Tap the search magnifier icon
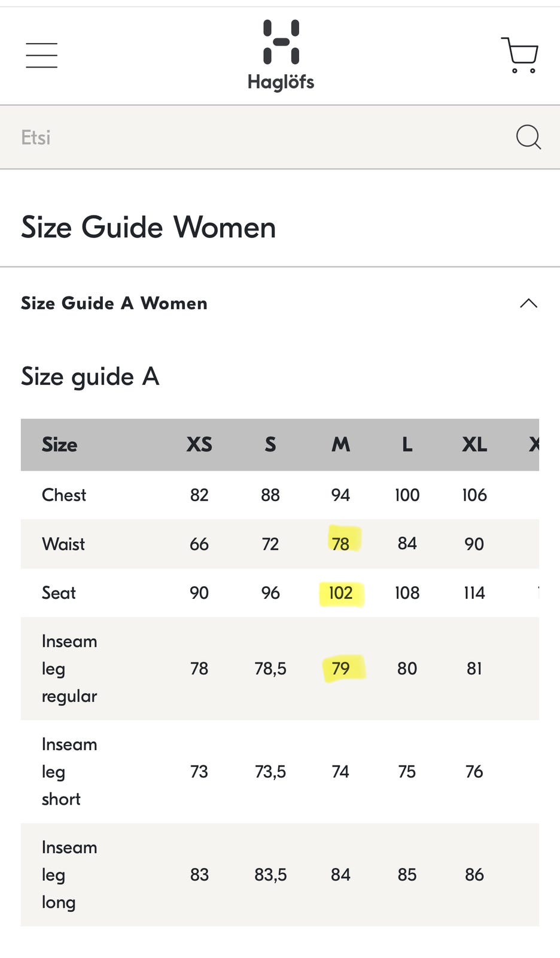Image resolution: width=560 pixels, height=958 pixels. [528, 137]
